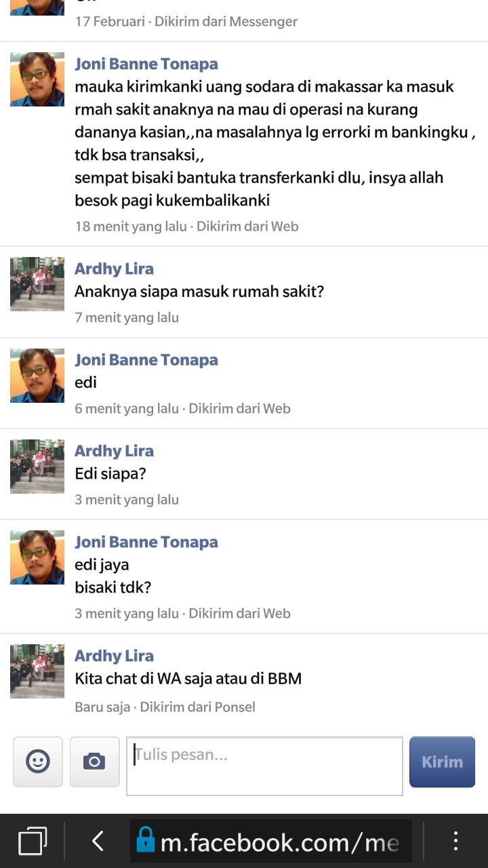Open the browser three-dot overflow menu
488x868 pixels.
coord(455,842)
